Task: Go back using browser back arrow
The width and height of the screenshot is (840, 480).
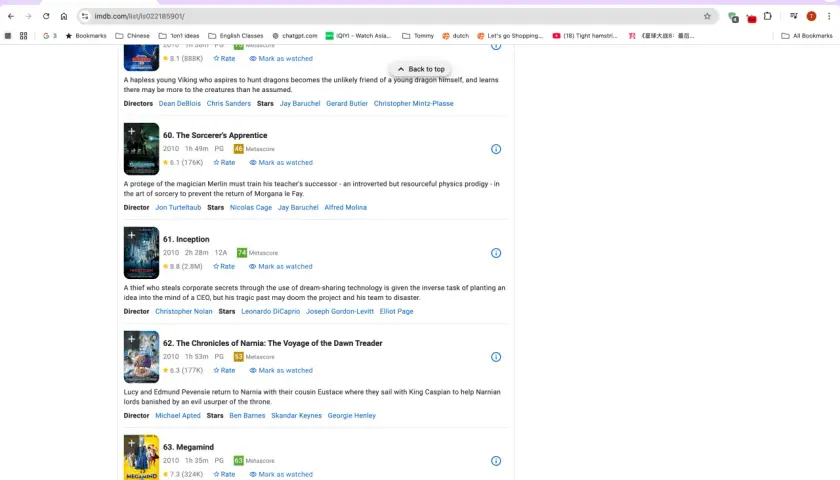Action: [11, 16]
